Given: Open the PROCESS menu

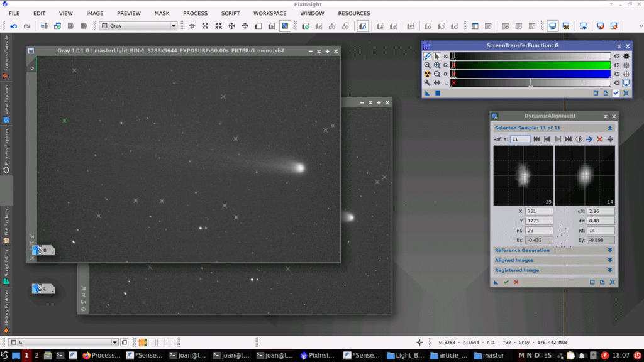Looking at the screenshot, I should pyautogui.click(x=195, y=13).
